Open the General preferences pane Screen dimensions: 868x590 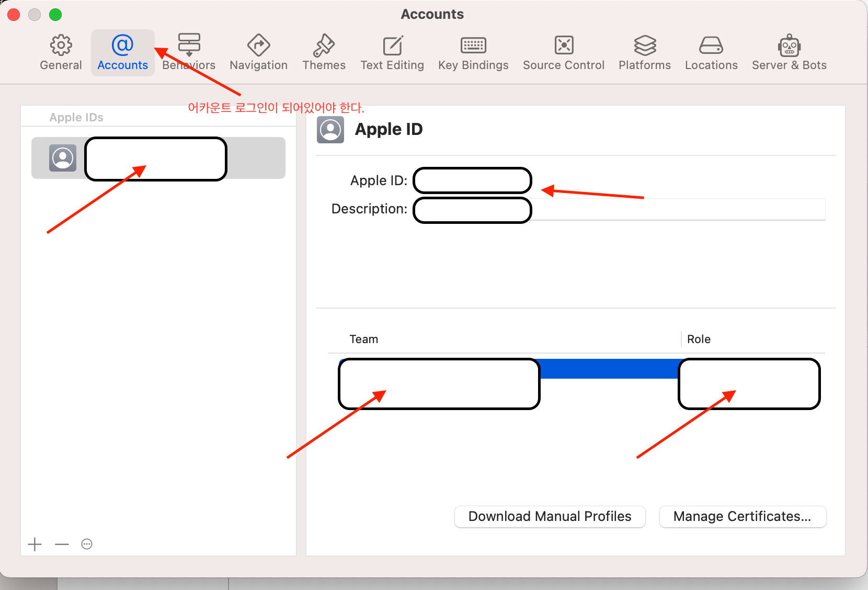(x=61, y=53)
